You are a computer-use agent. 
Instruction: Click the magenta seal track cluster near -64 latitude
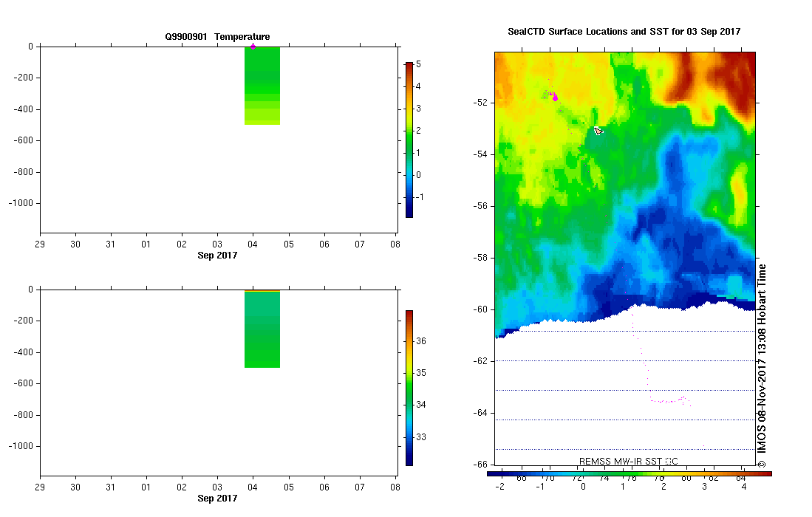point(671,400)
